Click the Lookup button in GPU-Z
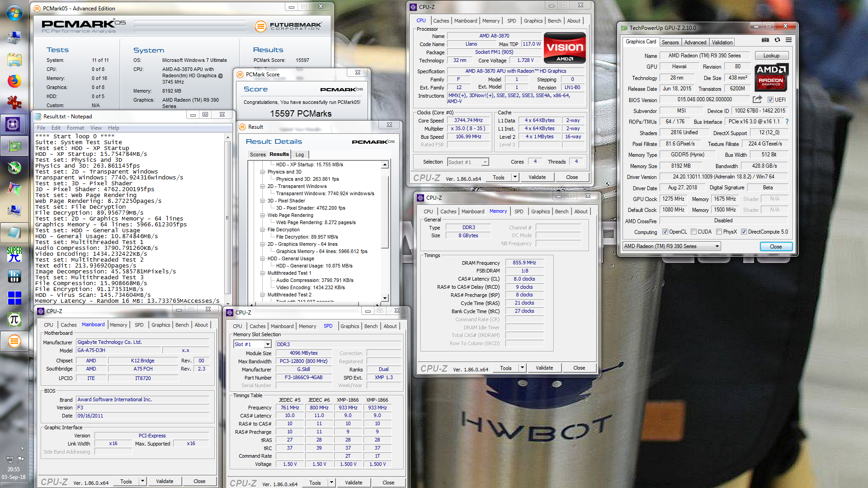The image size is (868, 488). (771, 56)
